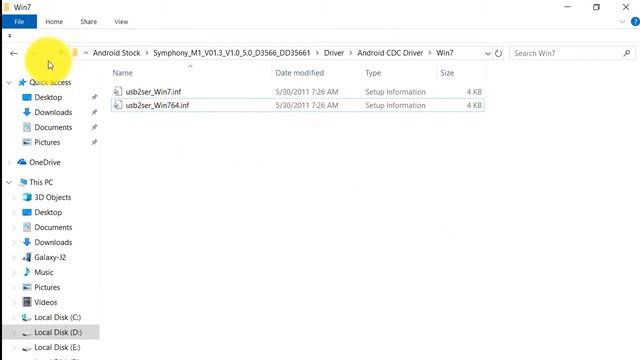Go to Android CDC Driver breadcrumb
Image resolution: width=640 pixels, height=360 pixels.
(390, 53)
